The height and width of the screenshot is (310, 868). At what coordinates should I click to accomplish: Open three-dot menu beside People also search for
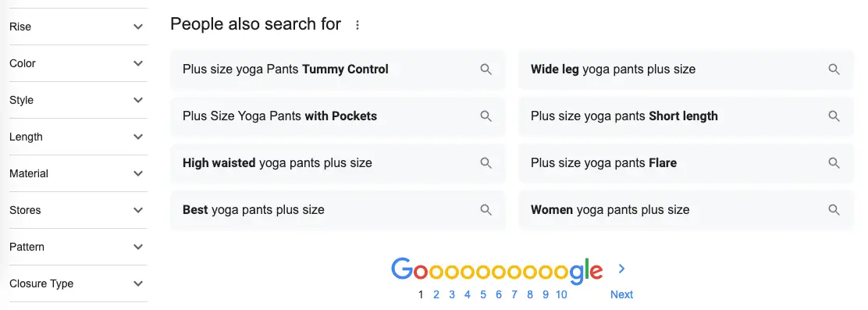358,25
